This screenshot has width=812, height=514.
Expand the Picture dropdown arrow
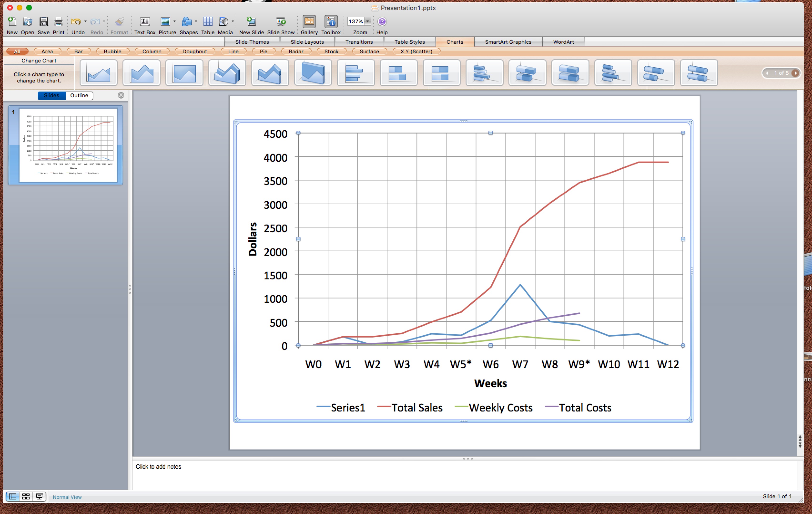point(175,22)
